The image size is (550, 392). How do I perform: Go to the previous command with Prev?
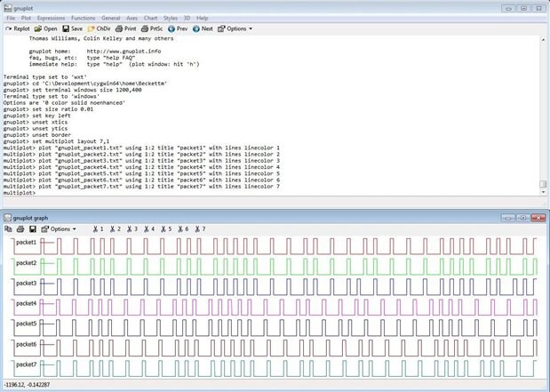pyautogui.click(x=179, y=28)
